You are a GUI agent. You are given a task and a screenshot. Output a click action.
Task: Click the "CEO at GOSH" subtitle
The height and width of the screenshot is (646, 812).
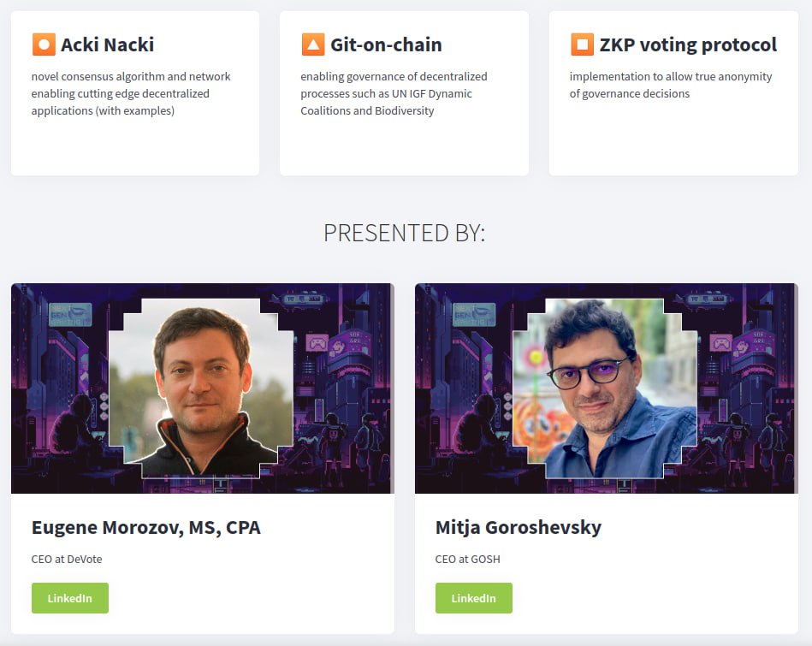[x=468, y=560]
